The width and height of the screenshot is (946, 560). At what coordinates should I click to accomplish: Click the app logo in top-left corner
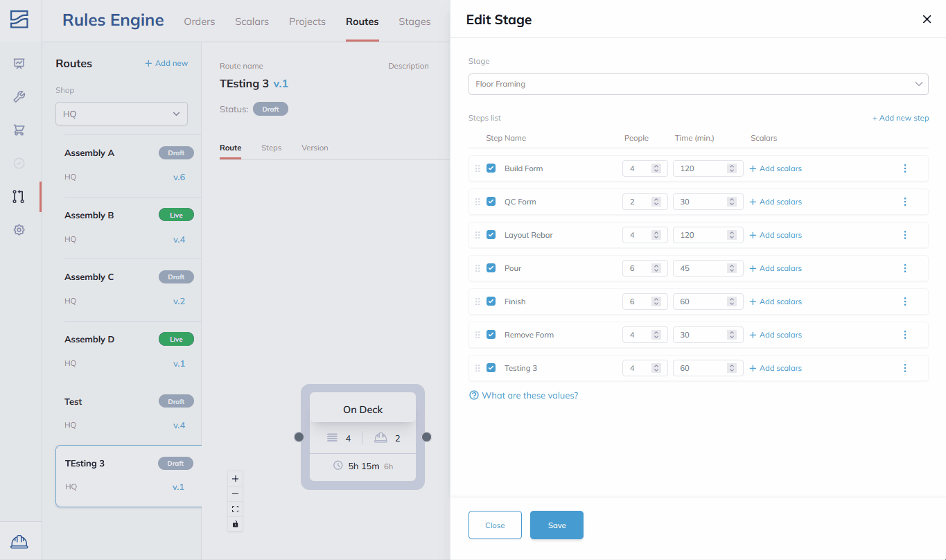[19, 19]
